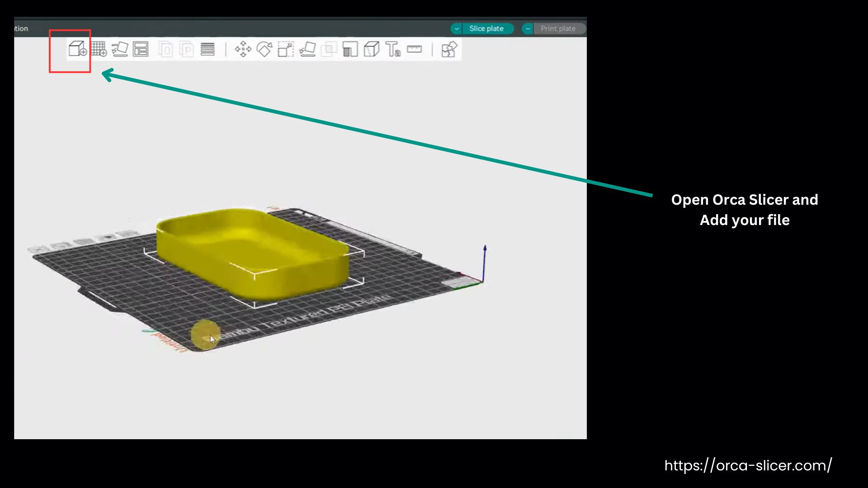The height and width of the screenshot is (488, 868).
Task: Select the Auto orient tool
Action: pyautogui.click(x=120, y=49)
